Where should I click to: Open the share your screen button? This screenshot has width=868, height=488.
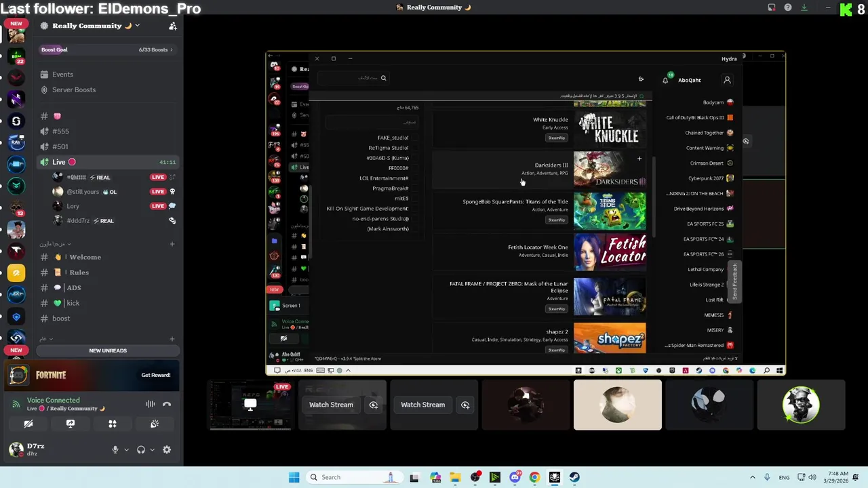point(71,424)
